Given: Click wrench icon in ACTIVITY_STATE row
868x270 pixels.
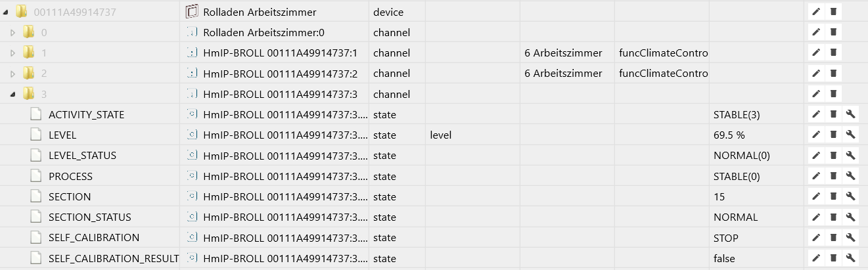Looking at the screenshot, I should [850, 114].
